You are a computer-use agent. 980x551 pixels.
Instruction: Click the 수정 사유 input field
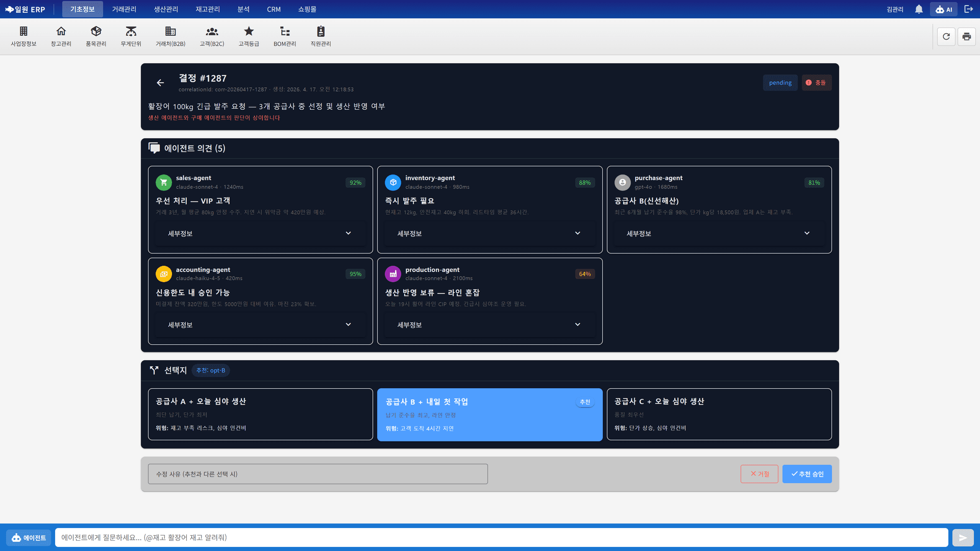click(317, 474)
